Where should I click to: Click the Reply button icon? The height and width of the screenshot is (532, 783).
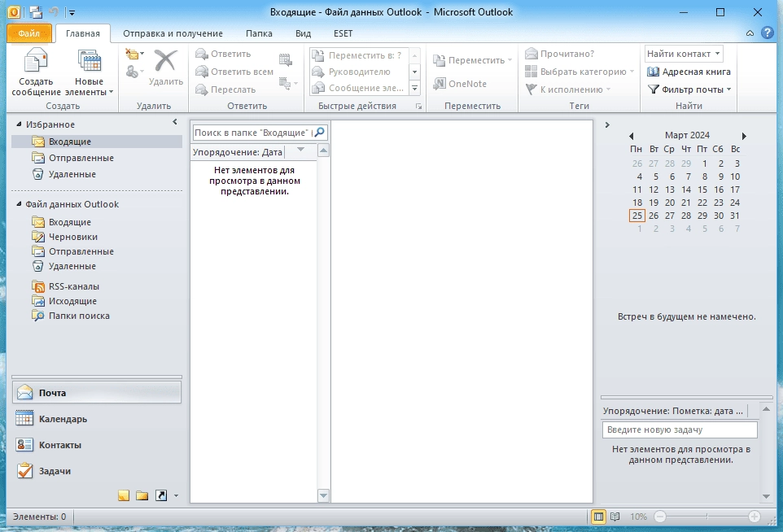pyautogui.click(x=201, y=54)
